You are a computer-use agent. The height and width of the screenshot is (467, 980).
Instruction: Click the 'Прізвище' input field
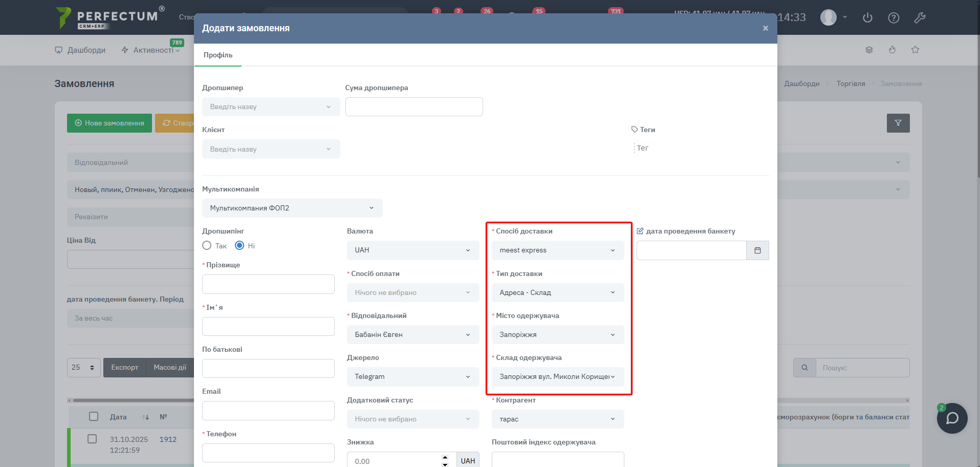268,284
